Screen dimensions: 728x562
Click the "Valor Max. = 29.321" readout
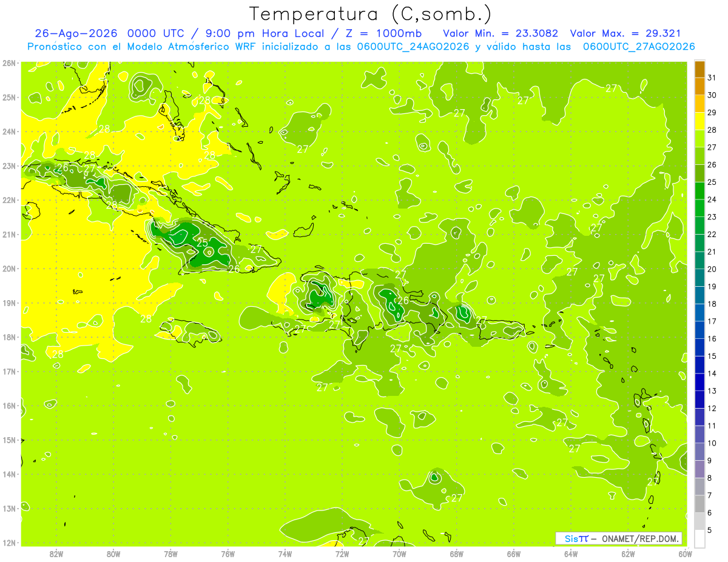pos(625,33)
